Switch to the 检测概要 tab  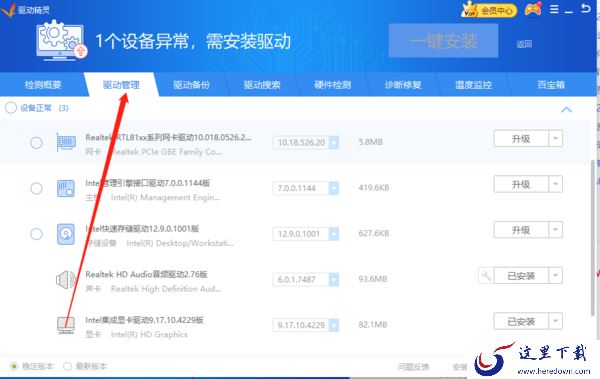coord(43,85)
